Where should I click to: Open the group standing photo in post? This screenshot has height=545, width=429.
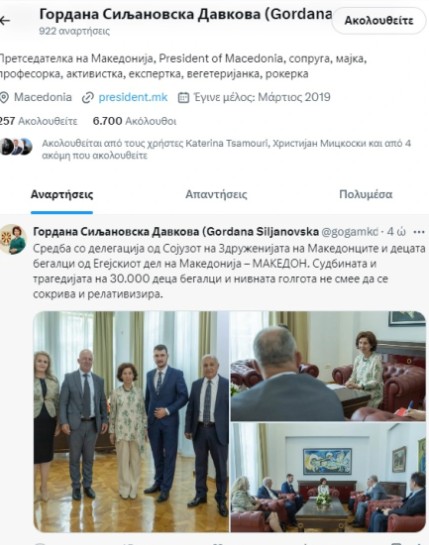click(131, 421)
